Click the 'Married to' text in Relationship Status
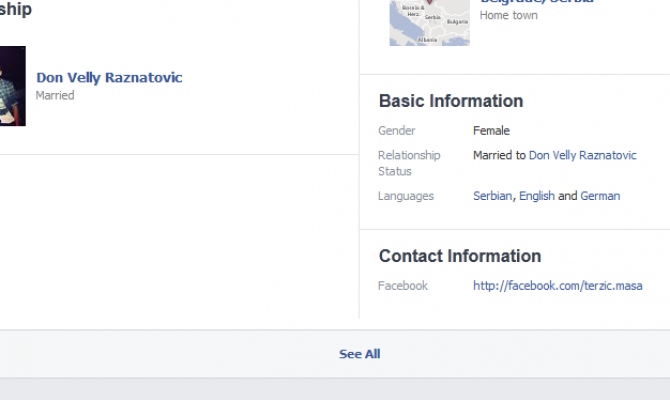The height and width of the screenshot is (400, 670). pos(499,155)
